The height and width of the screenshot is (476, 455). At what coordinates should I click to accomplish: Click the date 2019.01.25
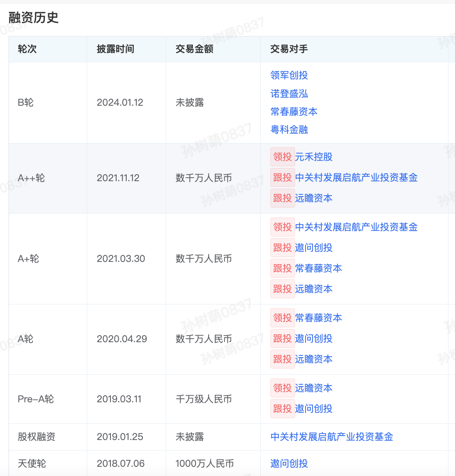click(x=120, y=437)
